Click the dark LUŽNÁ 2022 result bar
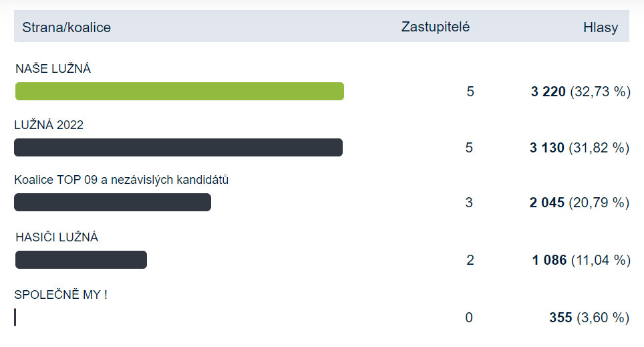Image resolution: width=644 pixels, height=347 pixels. 178,147
